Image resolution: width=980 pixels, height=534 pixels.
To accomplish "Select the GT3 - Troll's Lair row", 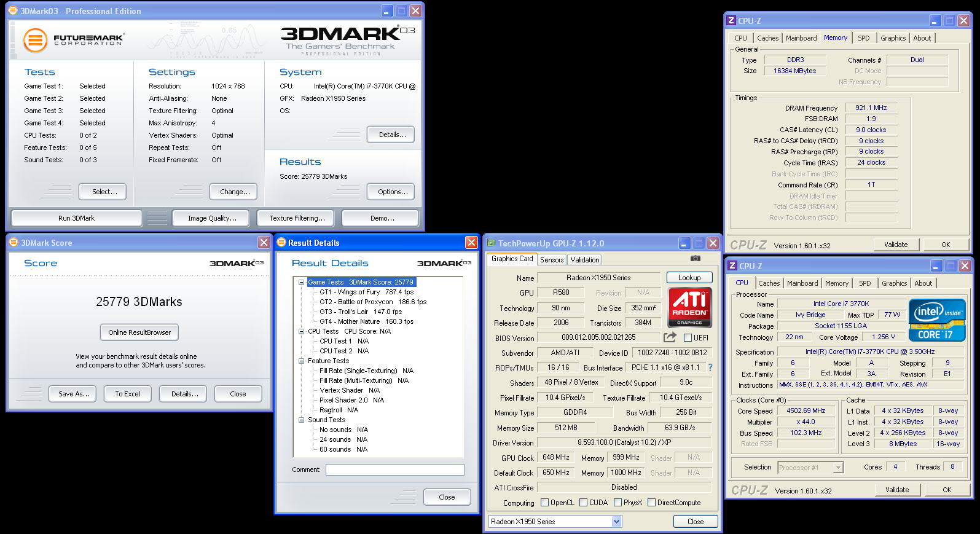I will tap(361, 312).
